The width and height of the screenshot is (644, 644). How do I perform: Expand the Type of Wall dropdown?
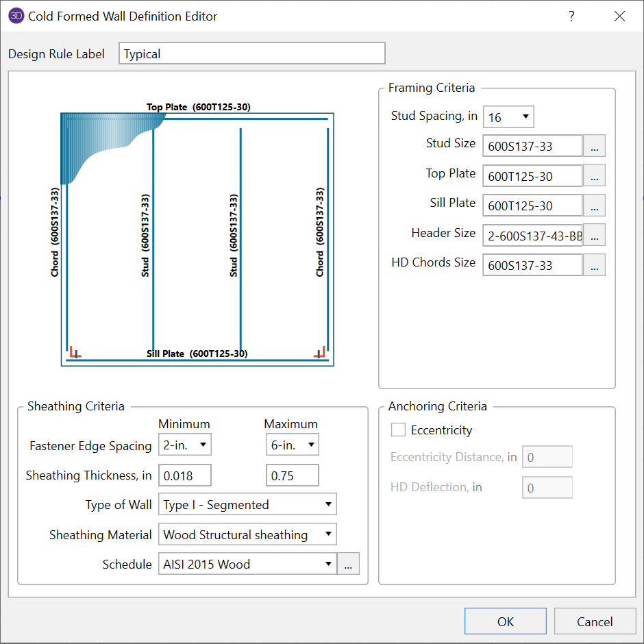coord(247,505)
